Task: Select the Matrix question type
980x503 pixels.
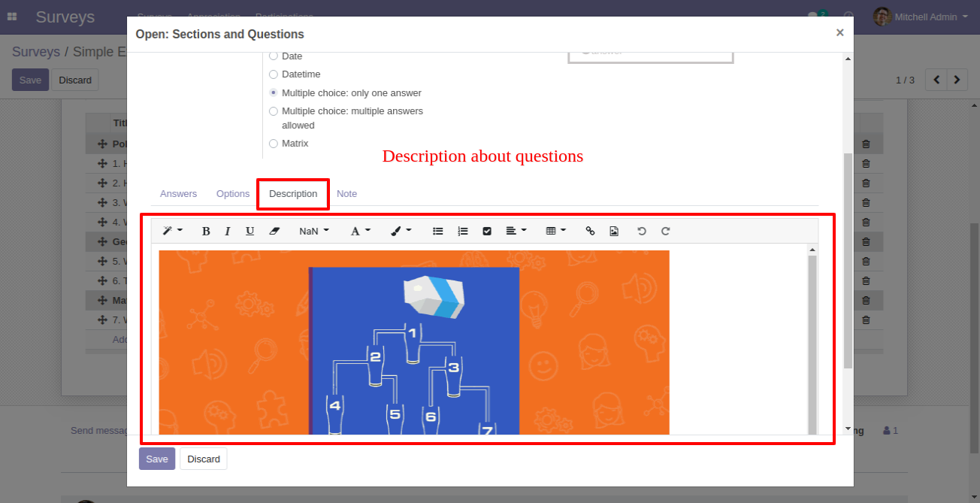Action: (x=274, y=144)
